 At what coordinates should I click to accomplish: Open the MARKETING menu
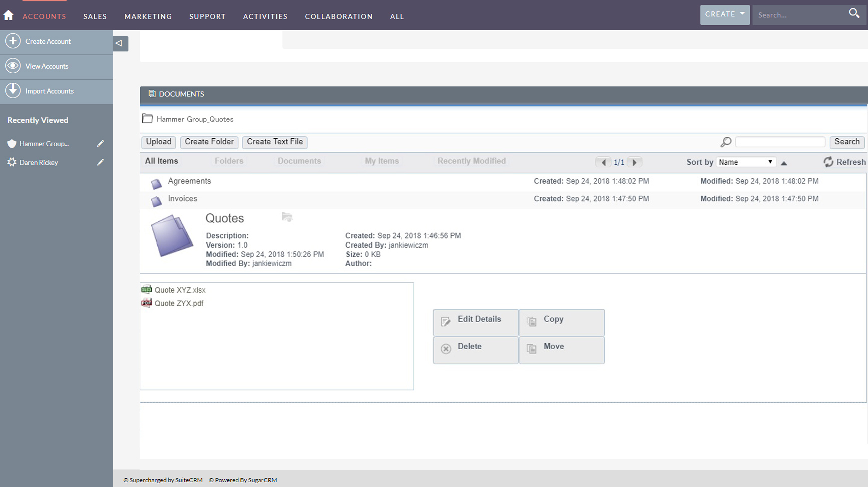(148, 16)
